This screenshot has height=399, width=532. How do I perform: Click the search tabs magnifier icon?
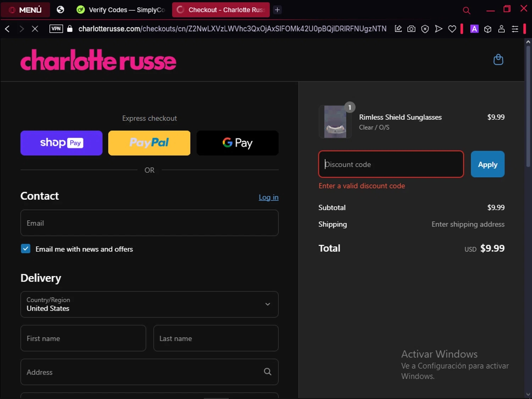466,10
